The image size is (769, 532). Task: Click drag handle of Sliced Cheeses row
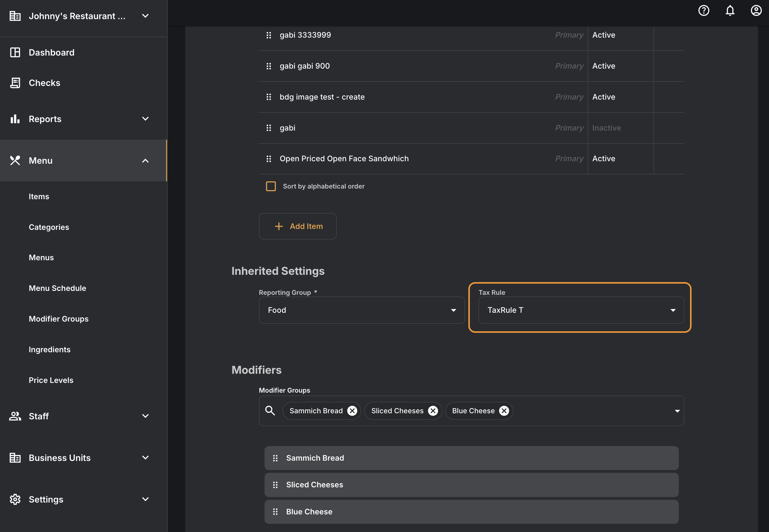pos(275,485)
